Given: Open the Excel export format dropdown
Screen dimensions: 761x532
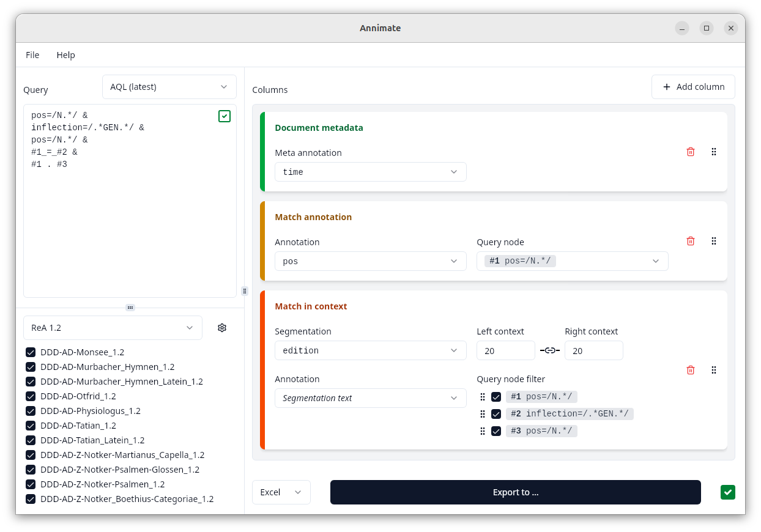Looking at the screenshot, I should coord(281,492).
